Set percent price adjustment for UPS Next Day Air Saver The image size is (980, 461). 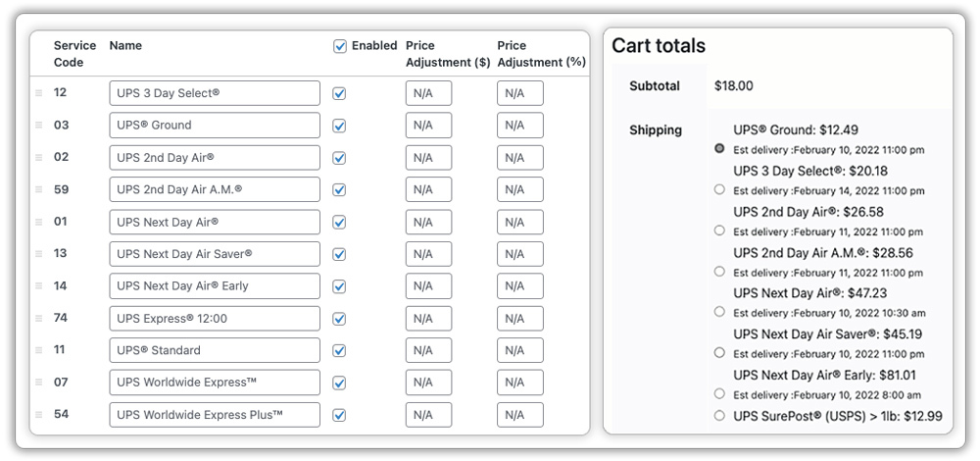[x=520, y=254]
